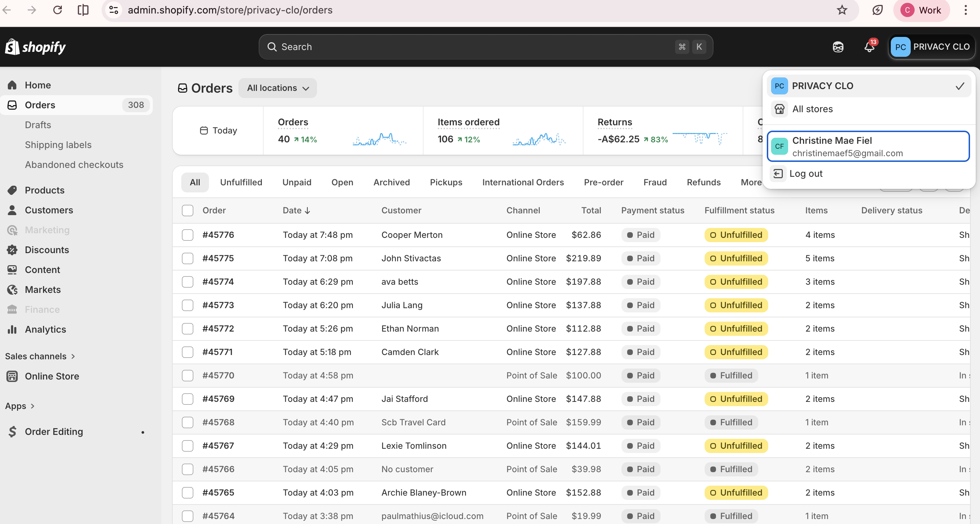The width and height of the screenshot is (980, 524).
Task: Click the browser back arrow
Action: point(7,10)
